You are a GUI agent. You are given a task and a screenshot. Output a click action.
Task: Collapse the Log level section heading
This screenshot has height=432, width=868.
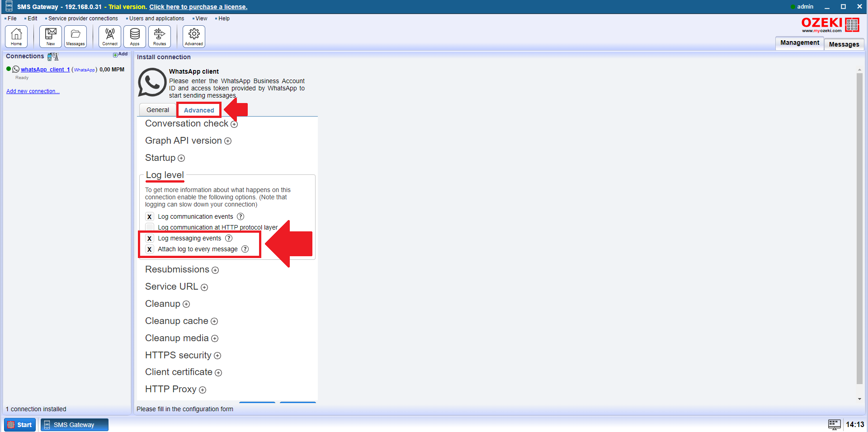165,175
